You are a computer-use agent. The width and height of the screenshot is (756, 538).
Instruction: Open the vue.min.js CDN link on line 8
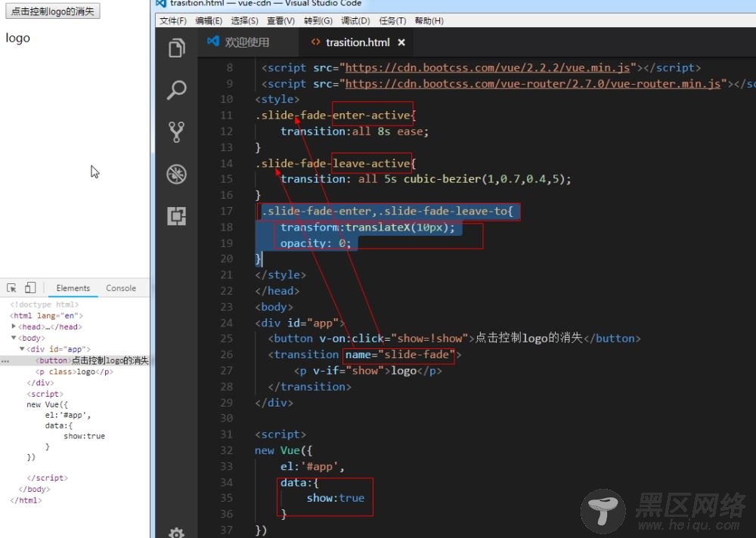(x=488, y=68)
